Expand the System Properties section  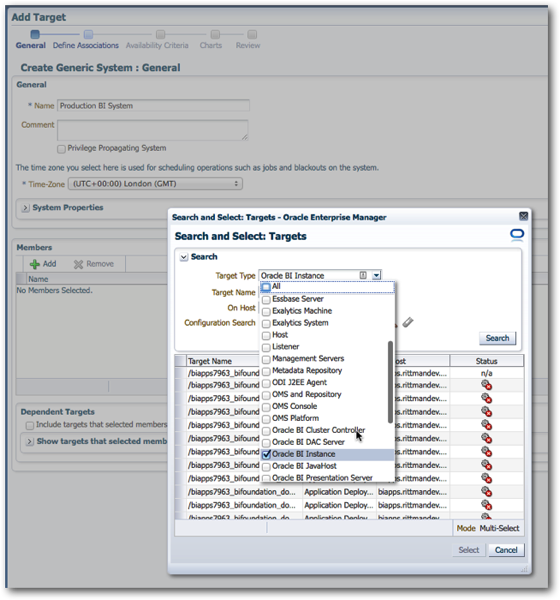(26, 208)
